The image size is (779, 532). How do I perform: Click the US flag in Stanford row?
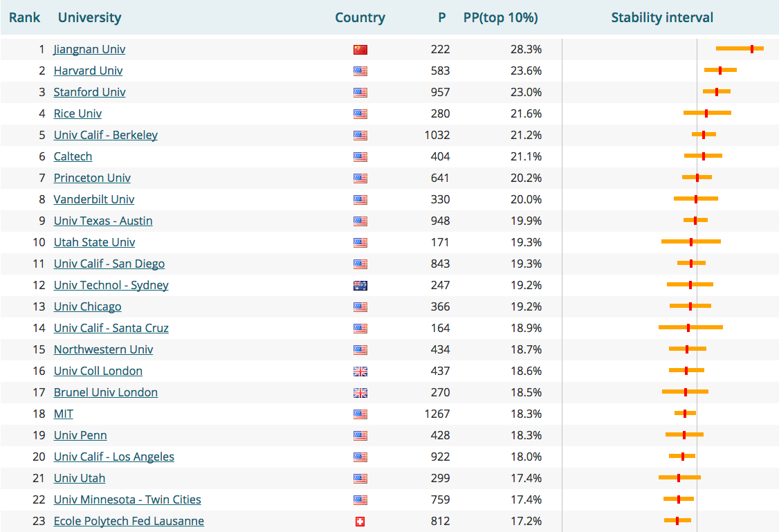[x=360, y=93]
